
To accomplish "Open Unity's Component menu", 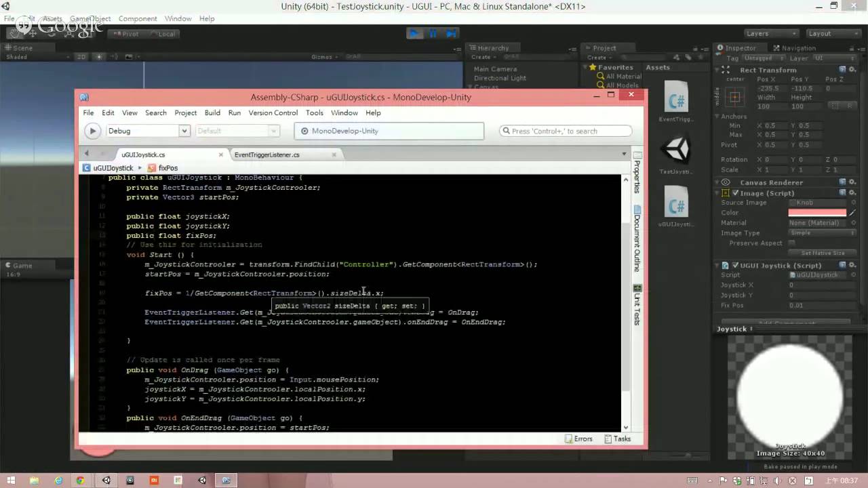I will (138, 18).
